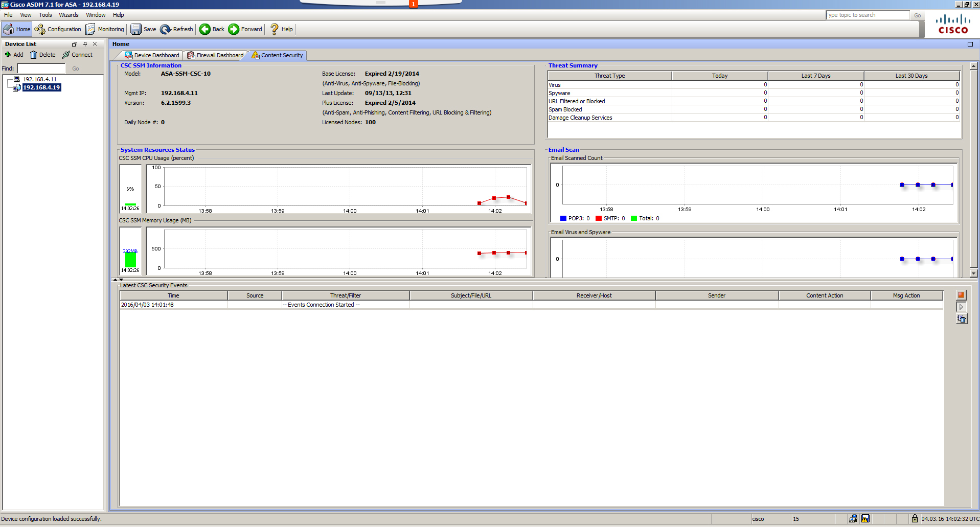Sort events by the Source column

[255, 295]
